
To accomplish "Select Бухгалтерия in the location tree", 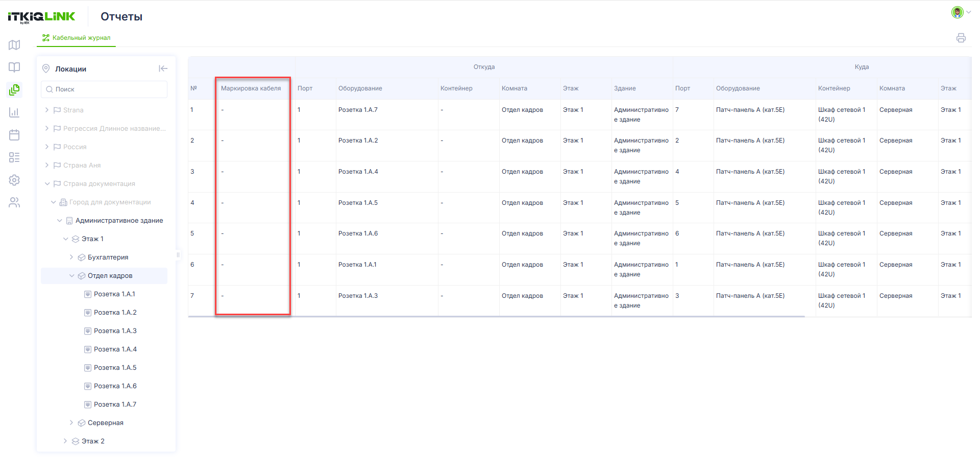I will 108,257.
